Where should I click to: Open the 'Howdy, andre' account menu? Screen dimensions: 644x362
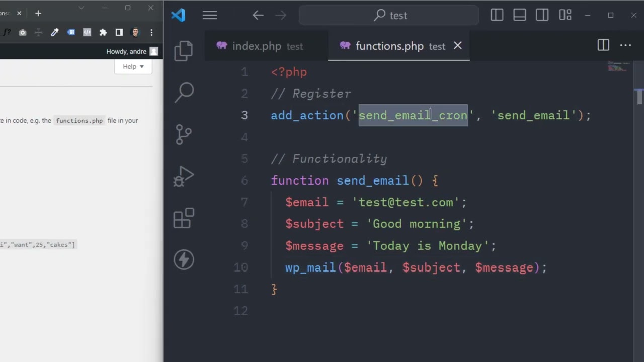click(132, 51)
